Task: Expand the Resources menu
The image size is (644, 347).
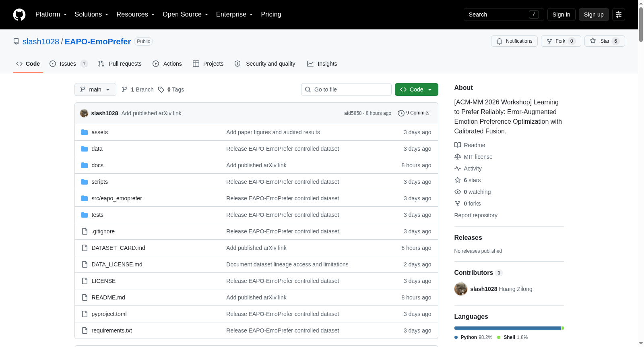Action: click(x=135, y=15)
